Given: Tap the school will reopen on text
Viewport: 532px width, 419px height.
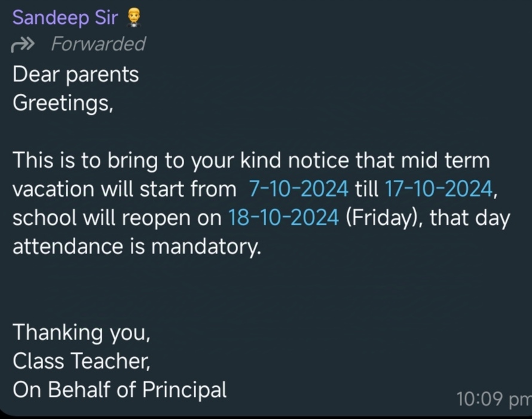Looking at the screenshot, I should [117, 218].
